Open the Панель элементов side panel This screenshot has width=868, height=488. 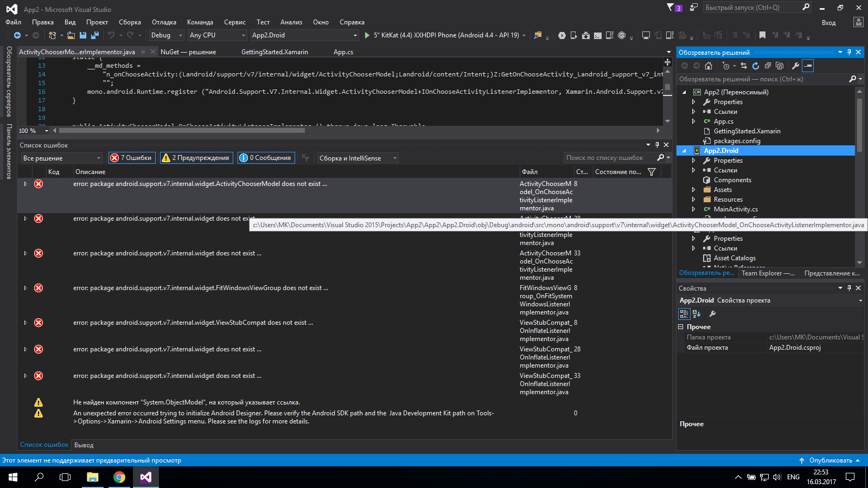(9, 151)
